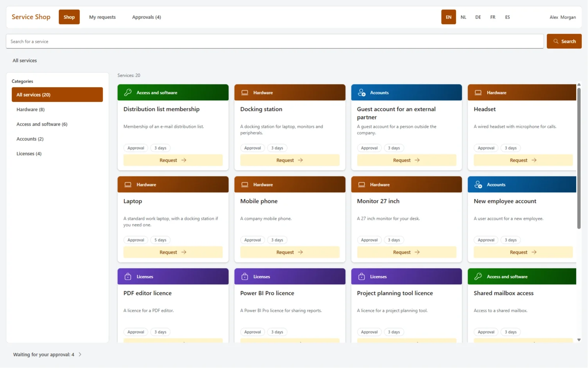
Task: Select the EN language button
Action: tap(449, 17)
